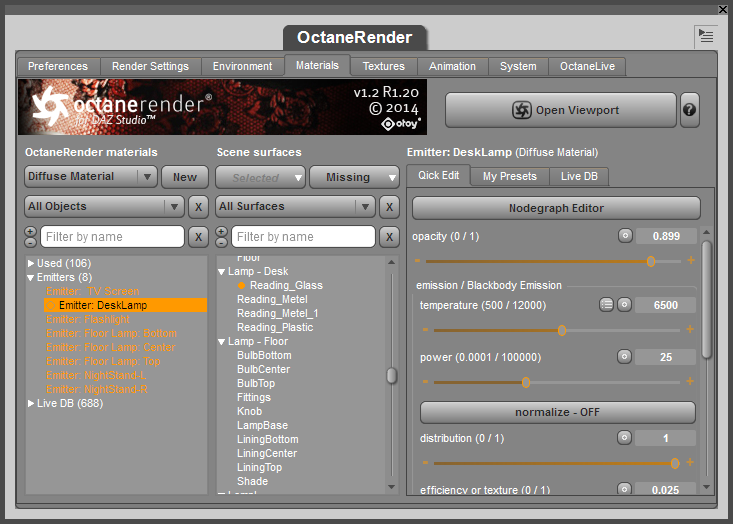Open the OctaneLive tab
The height and width of the screenshot is (524, 733).
[588, 66]
